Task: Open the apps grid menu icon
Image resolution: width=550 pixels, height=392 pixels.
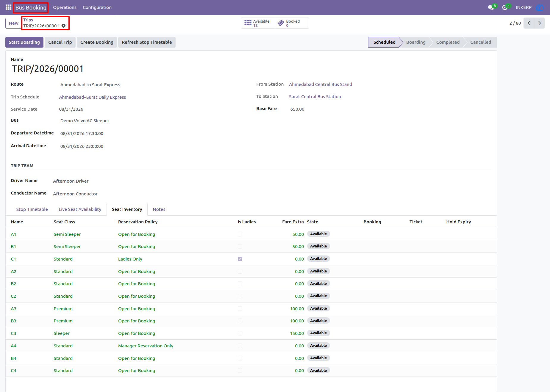Action: tap(9, 7)
